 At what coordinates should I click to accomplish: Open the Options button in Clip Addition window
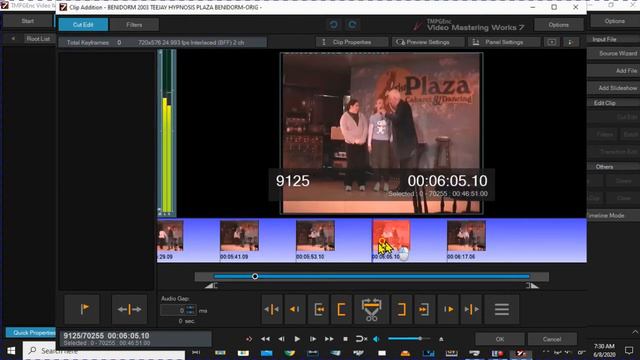(x=558, y=24)
